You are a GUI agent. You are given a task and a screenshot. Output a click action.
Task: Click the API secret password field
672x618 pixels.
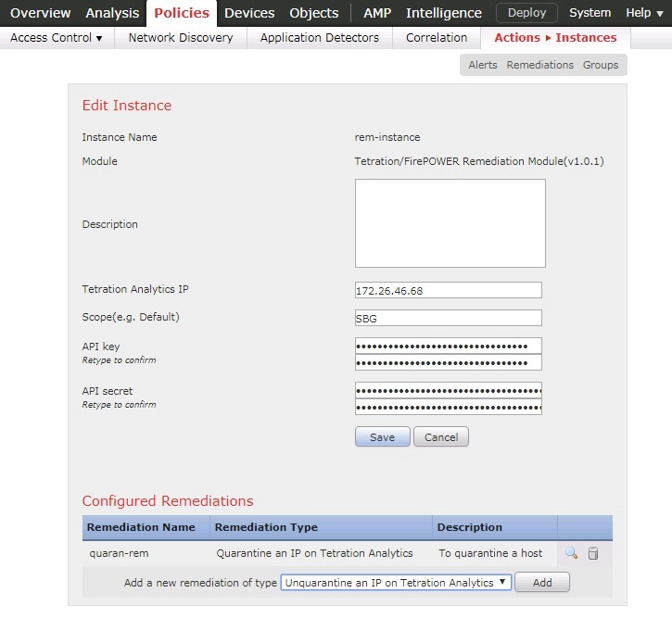point(449,390)
